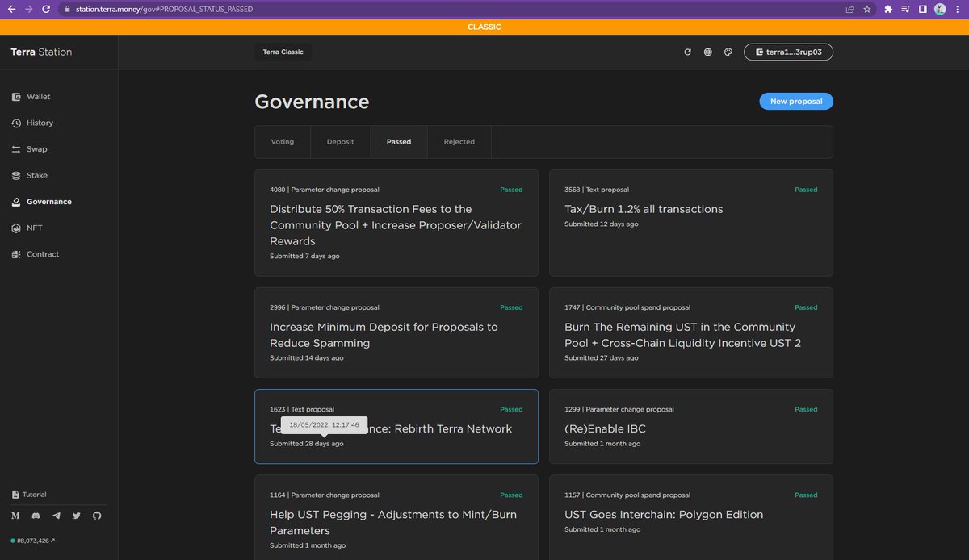Click the Terra Station logo

41,52
